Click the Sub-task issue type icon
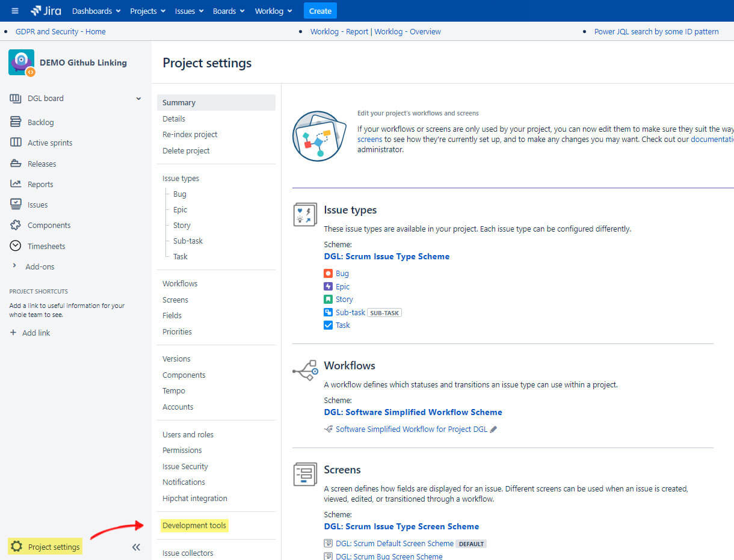This screenshot has width=734, height=560. [328, 312]
